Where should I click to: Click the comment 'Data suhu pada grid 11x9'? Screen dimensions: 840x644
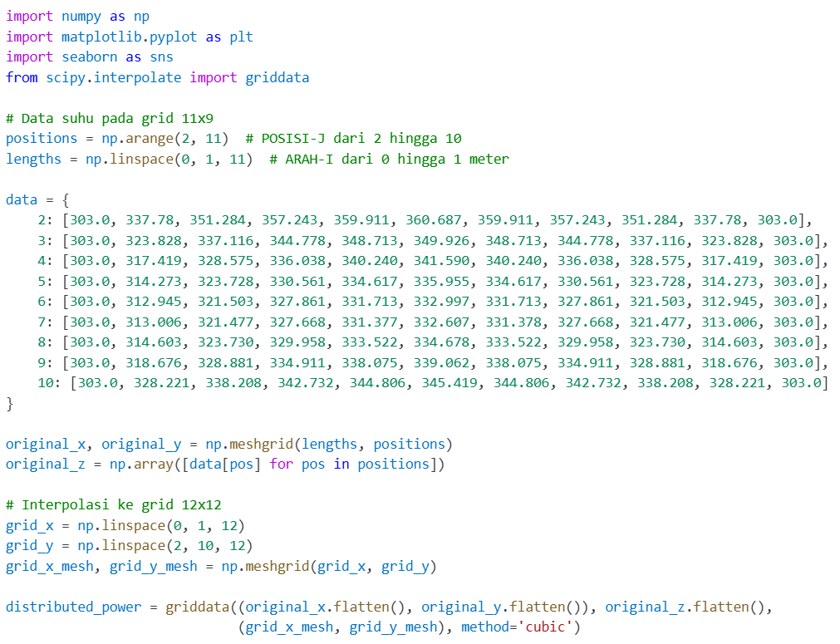109,118
